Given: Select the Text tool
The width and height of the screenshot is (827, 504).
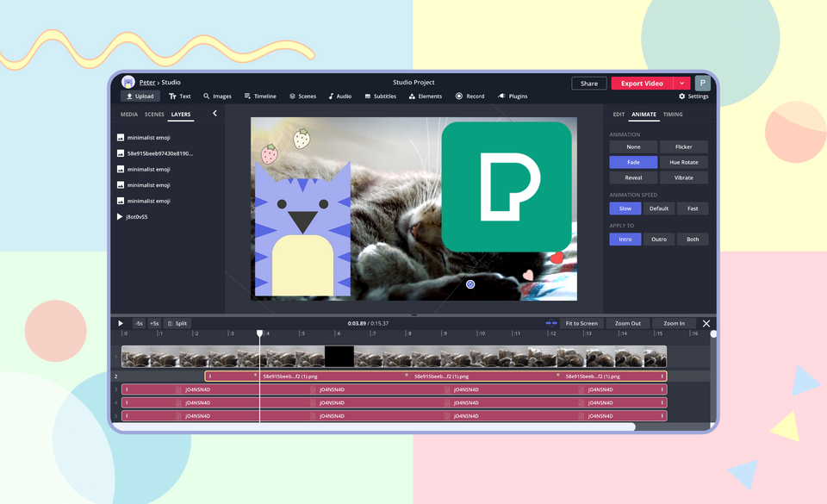Looking at the screenshot, I should (179, 96).
